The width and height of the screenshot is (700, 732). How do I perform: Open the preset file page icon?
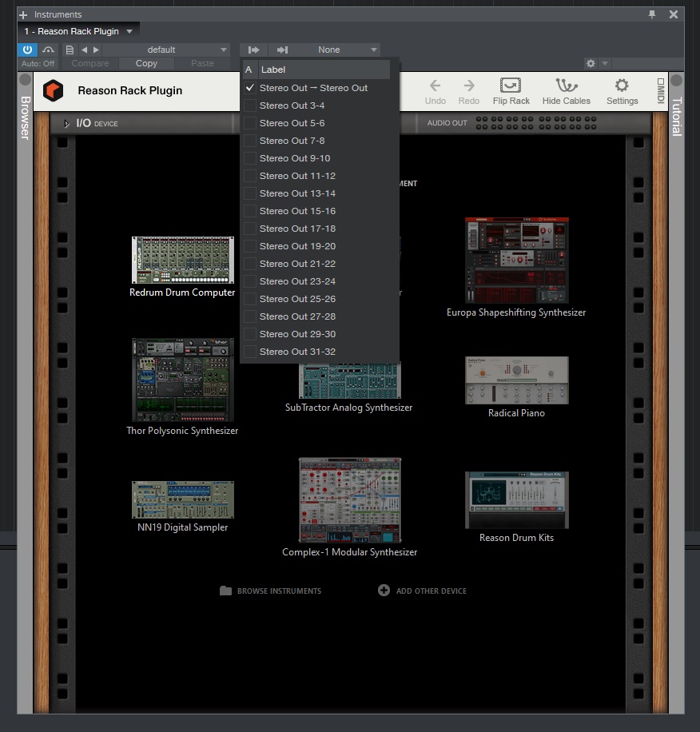pyautogui.click(x=70, y=50)
